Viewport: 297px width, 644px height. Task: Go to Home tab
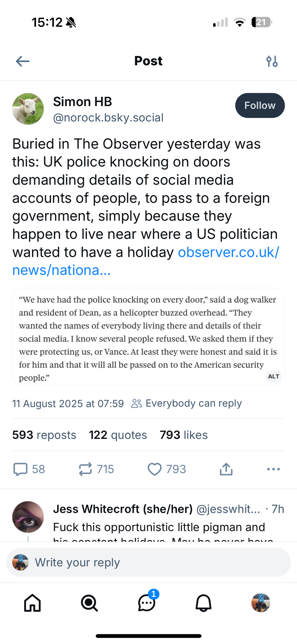click(33, 603)
